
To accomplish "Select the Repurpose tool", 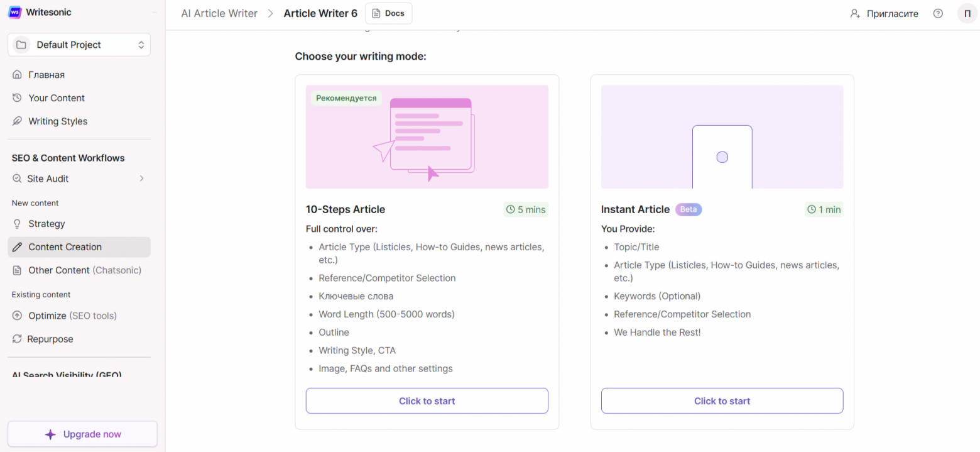I will (50, 339).
